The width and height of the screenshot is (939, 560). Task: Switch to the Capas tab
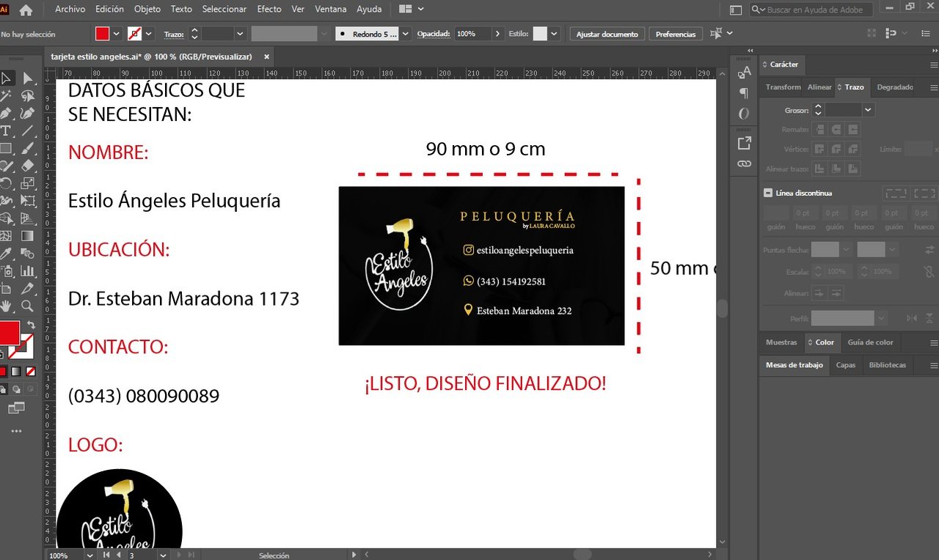pyautogui.click(x=846, y=365)
